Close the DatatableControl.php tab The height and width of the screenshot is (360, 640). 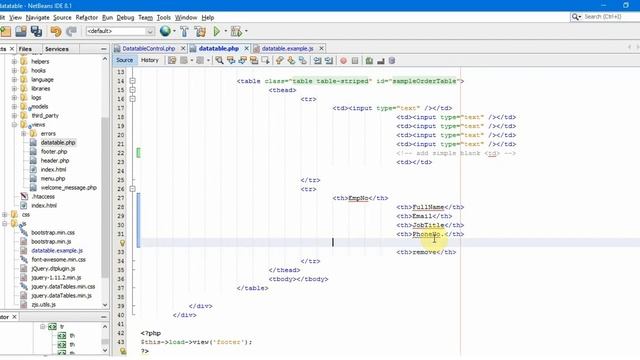pyautogui.click(x=183, y=49)
